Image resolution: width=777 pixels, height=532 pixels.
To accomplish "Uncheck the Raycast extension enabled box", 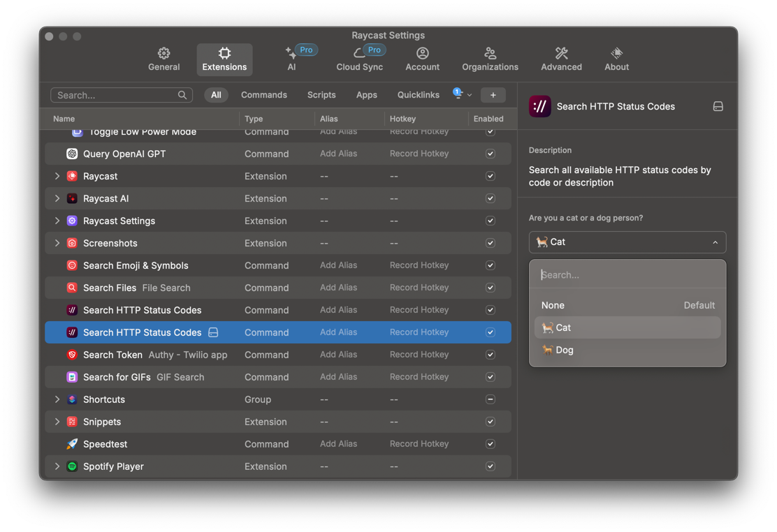I will pyautogui.click(x=490, y=176).
